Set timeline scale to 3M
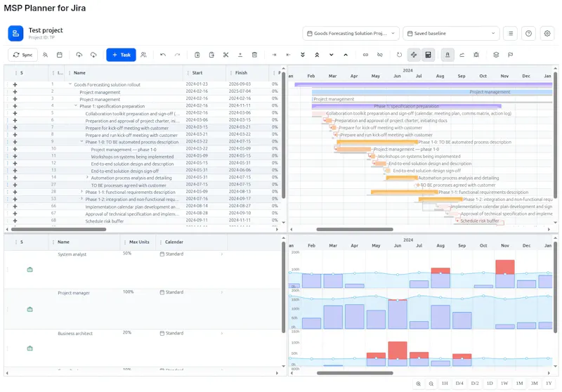The height and width of the screenshot is (392, 562). click(x=534, y=384)
